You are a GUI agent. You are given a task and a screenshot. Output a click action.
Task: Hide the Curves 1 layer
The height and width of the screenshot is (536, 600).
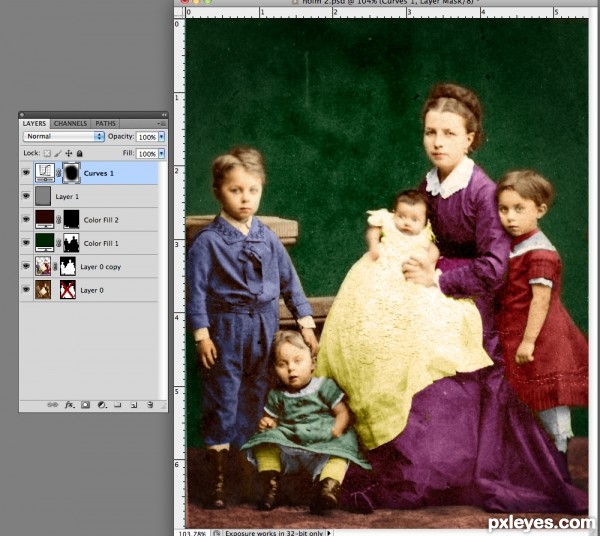26,173
